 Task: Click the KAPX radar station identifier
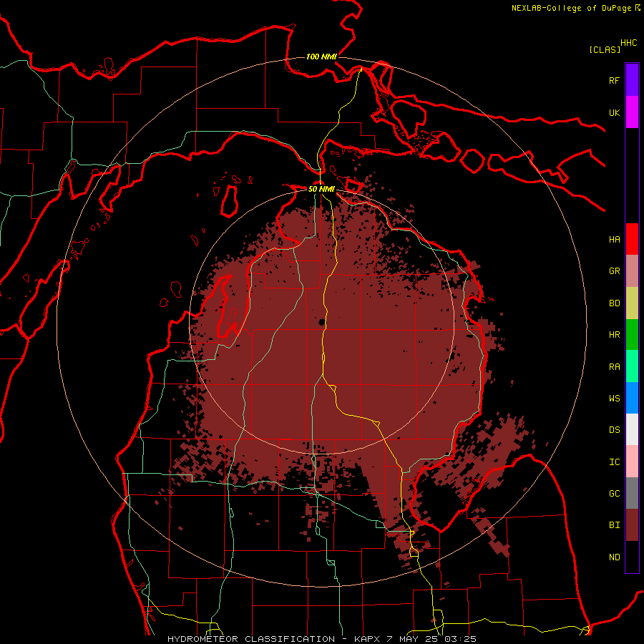click(367, 639)
